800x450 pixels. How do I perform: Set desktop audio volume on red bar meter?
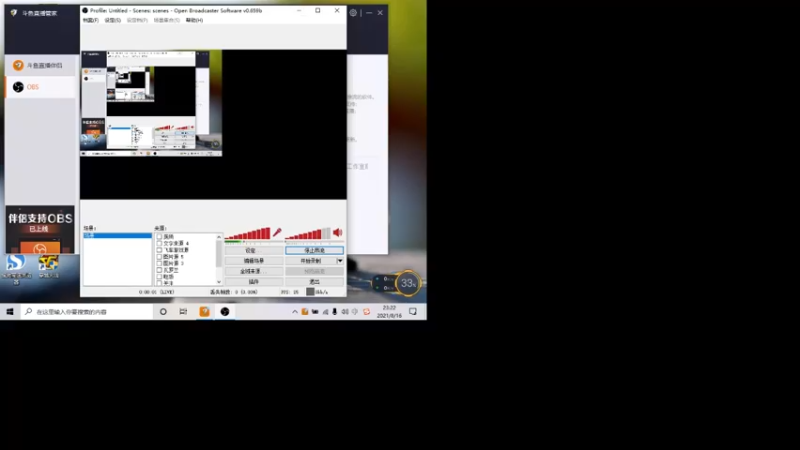click(x=308, y=234)
